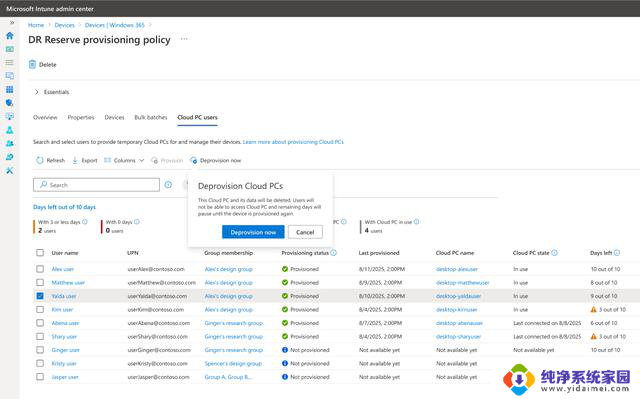The height and width of the screenshot is (399, 640).
Task: Click the Delete trash icon
Action: [32, 64]
